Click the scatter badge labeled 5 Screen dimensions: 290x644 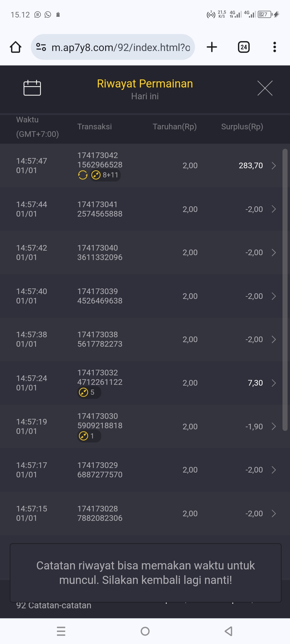89,392
